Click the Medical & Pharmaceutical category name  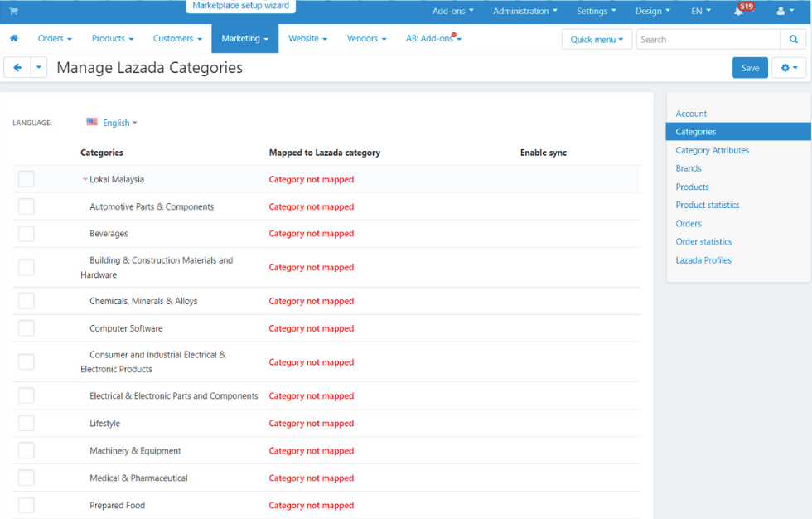(x=138, y=478)
